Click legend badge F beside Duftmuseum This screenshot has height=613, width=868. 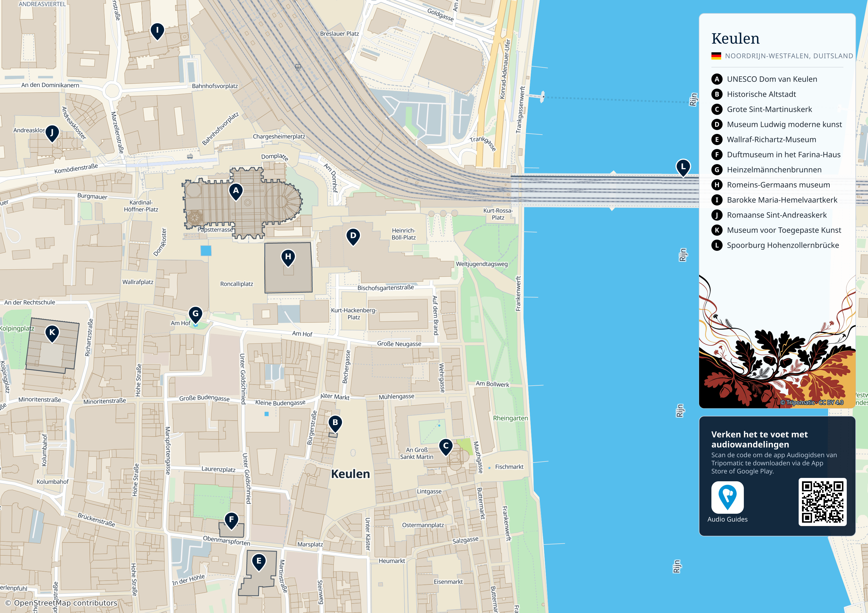pyautogui.click(x=717, y=155)
